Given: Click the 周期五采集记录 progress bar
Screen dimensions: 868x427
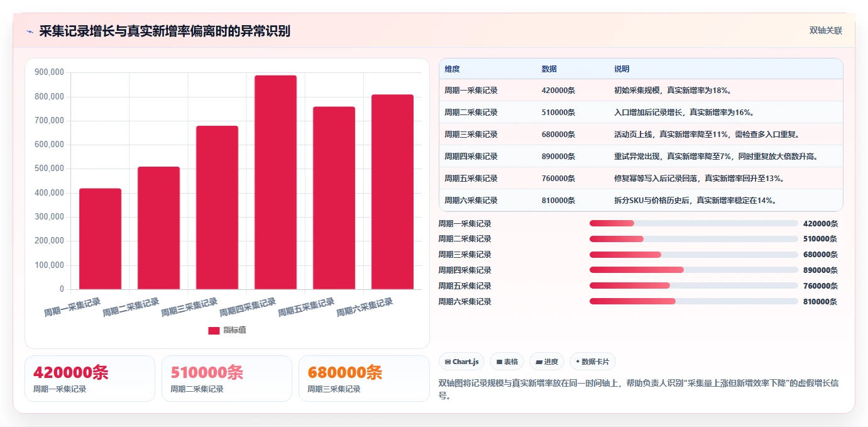Looking at the screenshot, I should coord(693,286).
